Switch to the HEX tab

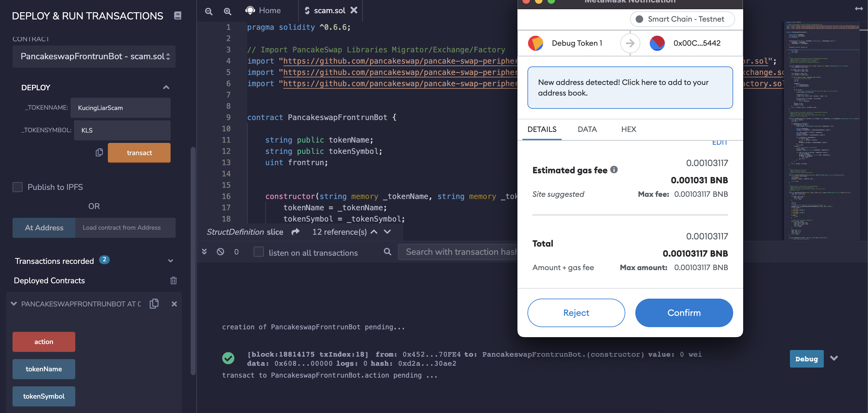[628, 129]
